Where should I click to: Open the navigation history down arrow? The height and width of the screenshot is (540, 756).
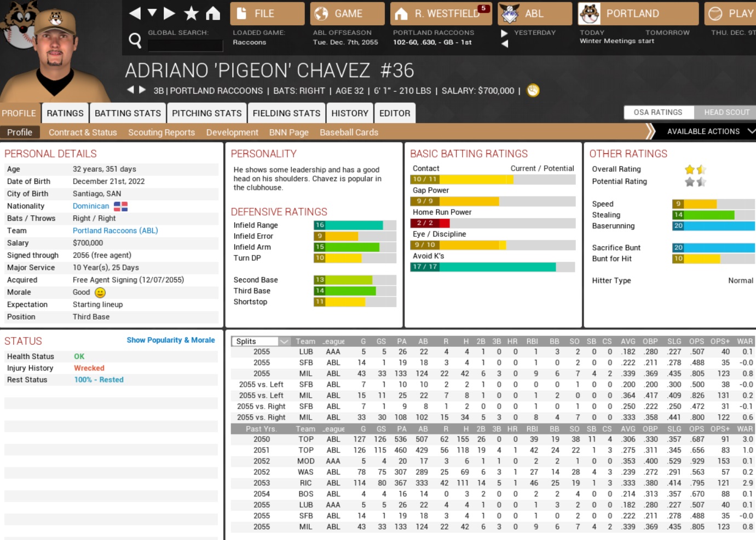pyautogui.click(x=152, y=13)
